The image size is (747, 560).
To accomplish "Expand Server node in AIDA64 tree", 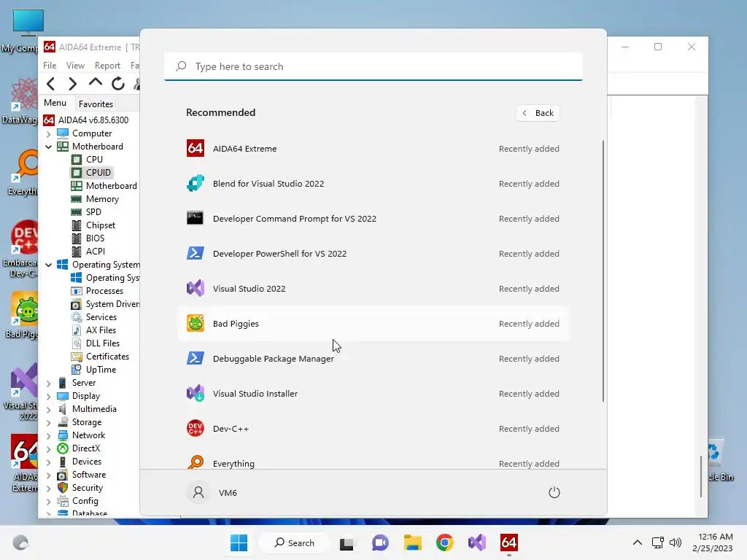I will 49,383.
